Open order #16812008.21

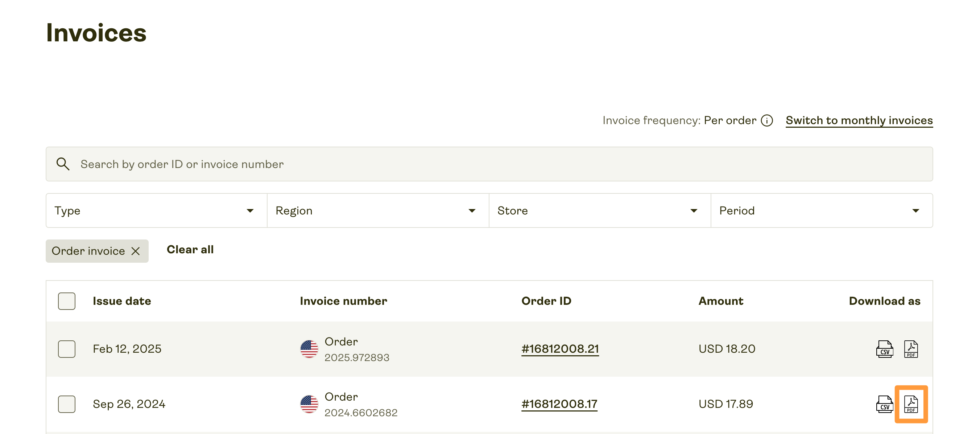pos(559,348)
